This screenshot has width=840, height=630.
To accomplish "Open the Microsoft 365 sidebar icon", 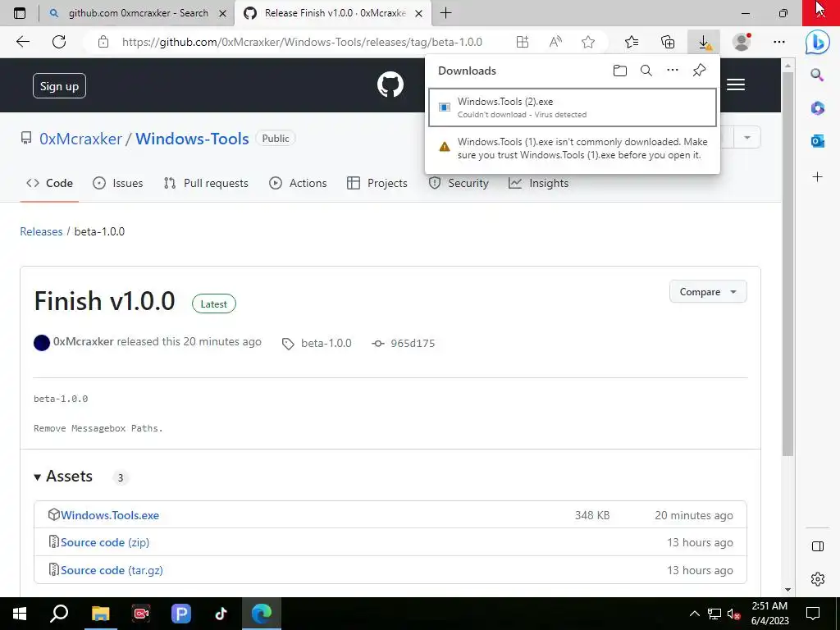I will point(818,108).
